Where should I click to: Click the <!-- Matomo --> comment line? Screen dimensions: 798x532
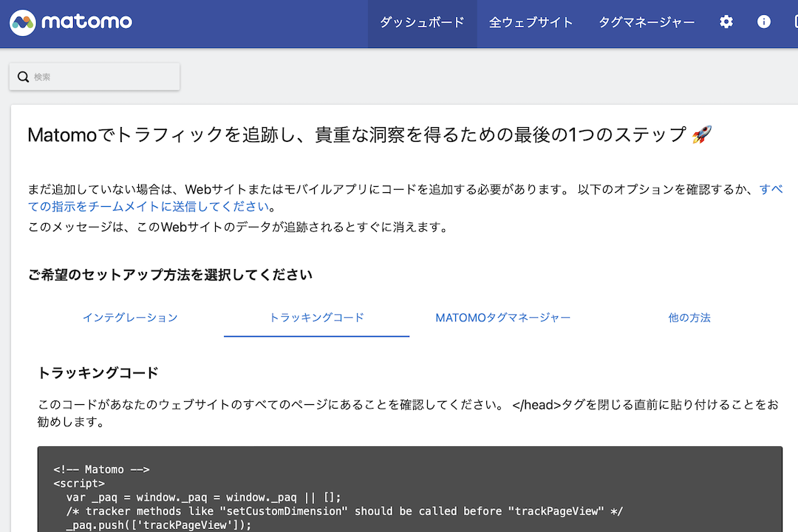pyautogui.click(x=101, y=469)
